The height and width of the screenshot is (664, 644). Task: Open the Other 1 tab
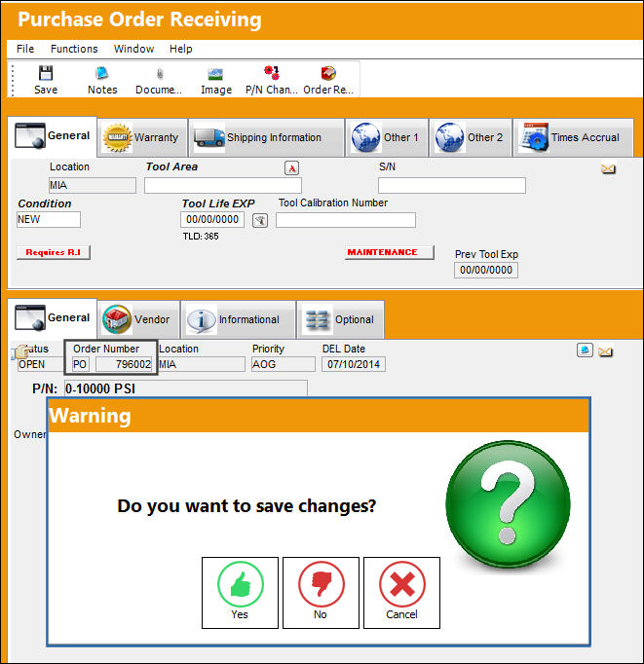(x=387, y=137)
